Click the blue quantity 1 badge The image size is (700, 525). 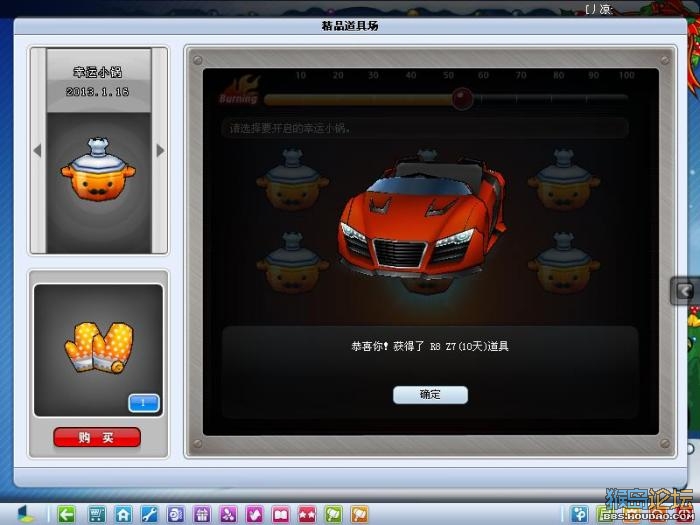144,403
